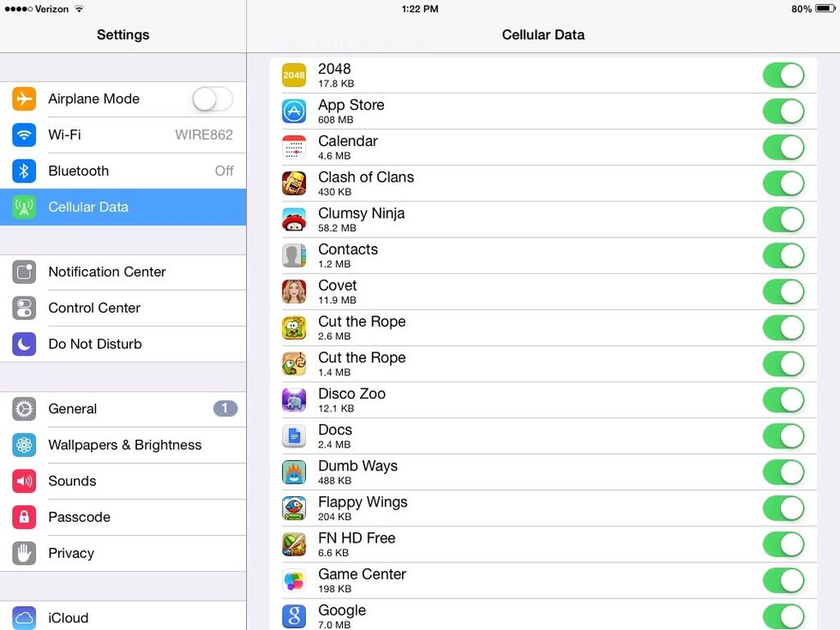This screenshot has height=630, width=840.
Task: Tap the General update badge showing 1
Action: (225, 408)
